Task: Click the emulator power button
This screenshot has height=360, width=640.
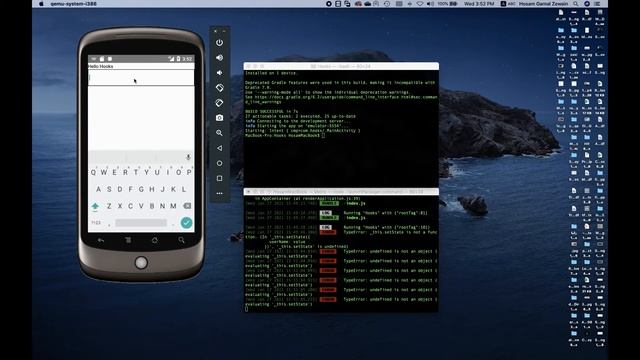Action: tap(220, 42)
